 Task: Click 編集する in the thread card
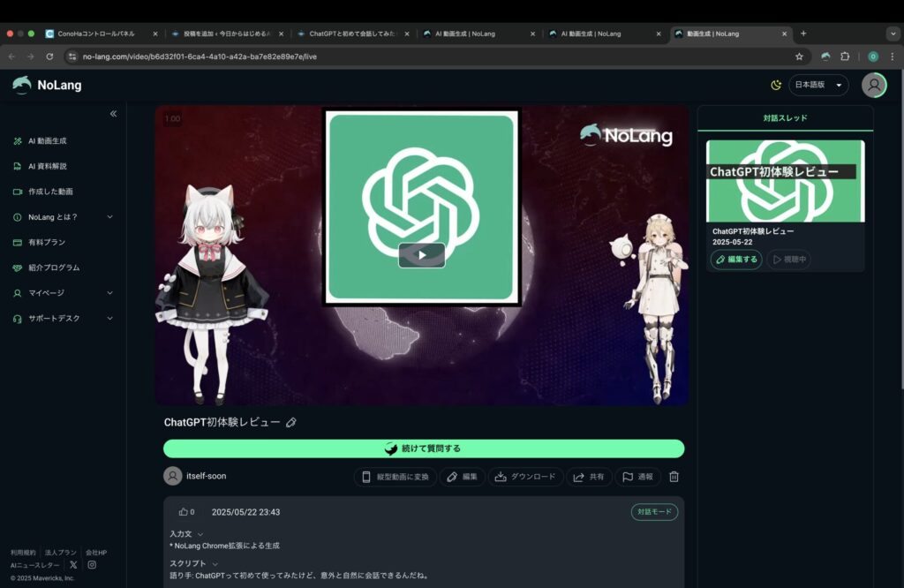[736, 260]
